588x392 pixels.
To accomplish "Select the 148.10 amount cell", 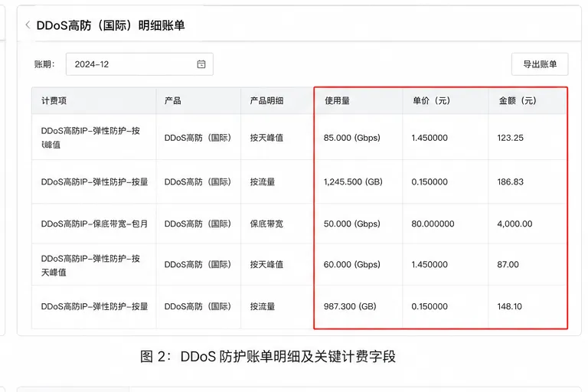I will coord(509,306).
